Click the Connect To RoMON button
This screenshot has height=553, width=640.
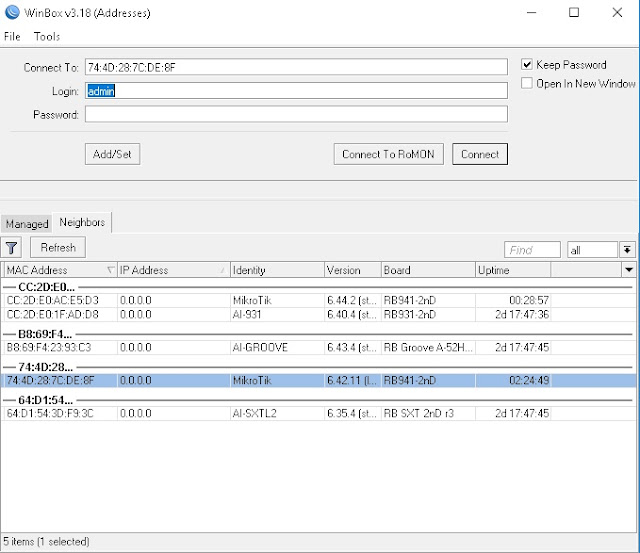point(388,154)
